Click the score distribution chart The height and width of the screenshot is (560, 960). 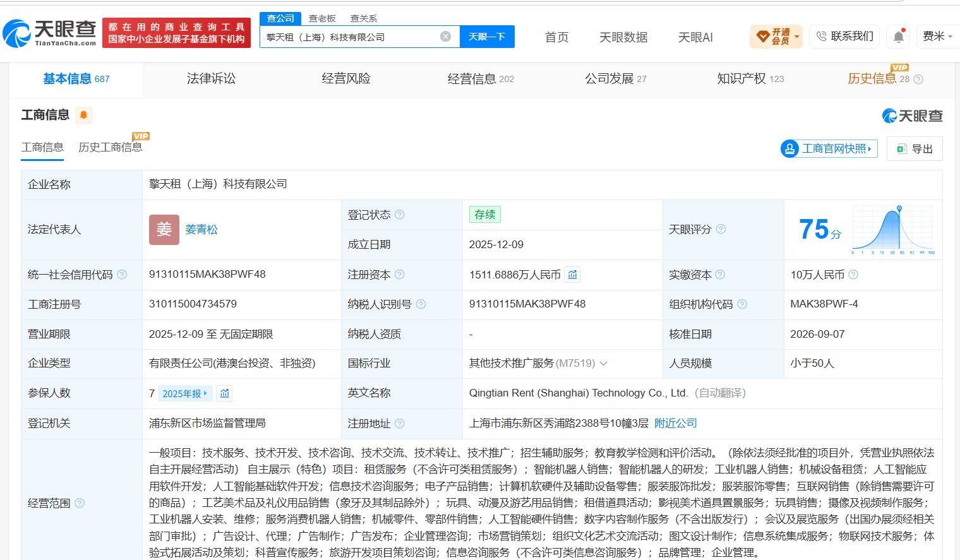click(x=893, y=230)
